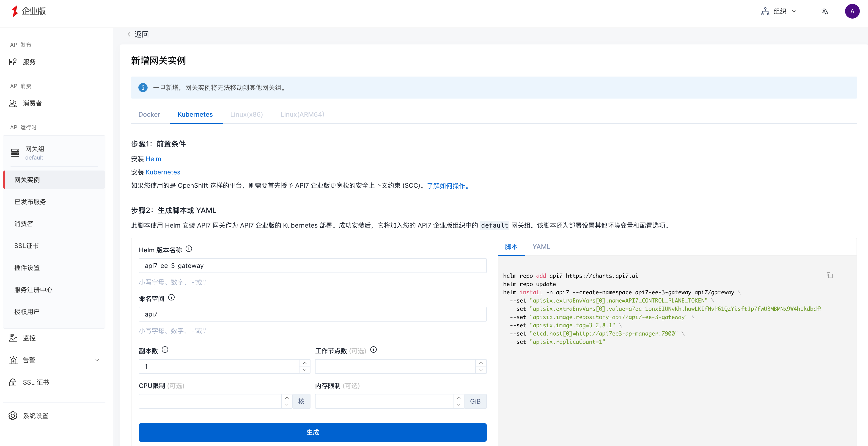Focus the CPU限制 input field

coord(210,402)
